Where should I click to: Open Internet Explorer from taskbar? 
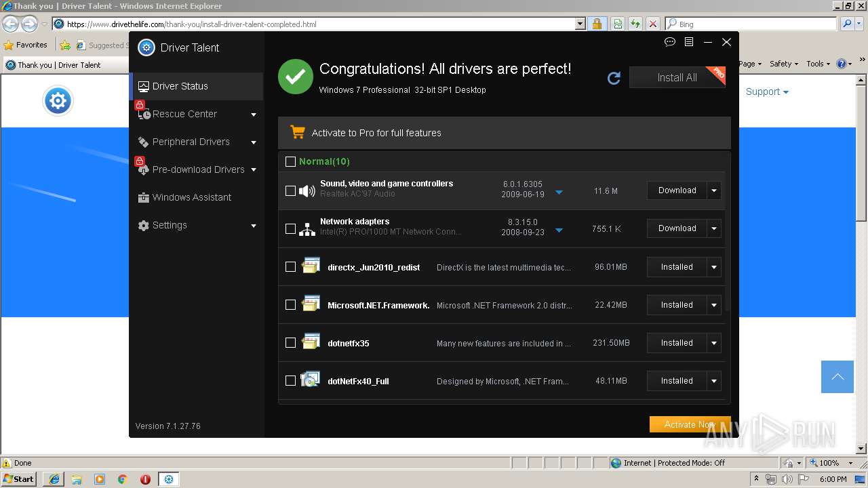[x=54, y=479]
